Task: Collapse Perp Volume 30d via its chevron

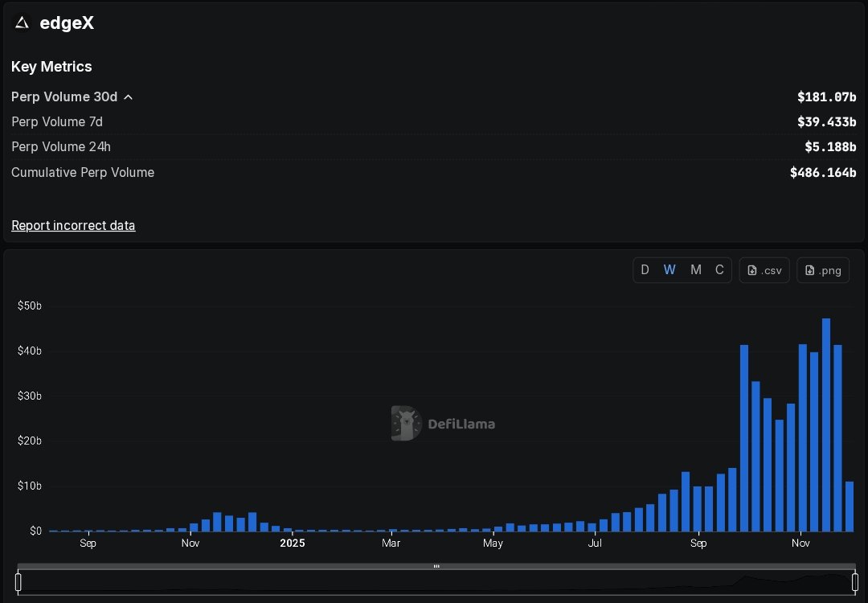Action: (x=129, y=96)
